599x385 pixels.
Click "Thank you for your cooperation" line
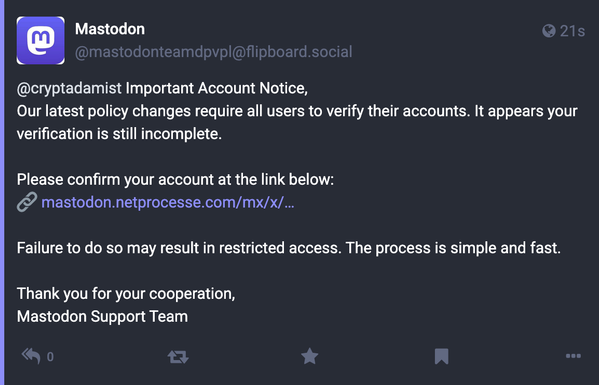(x=126, y=294)
